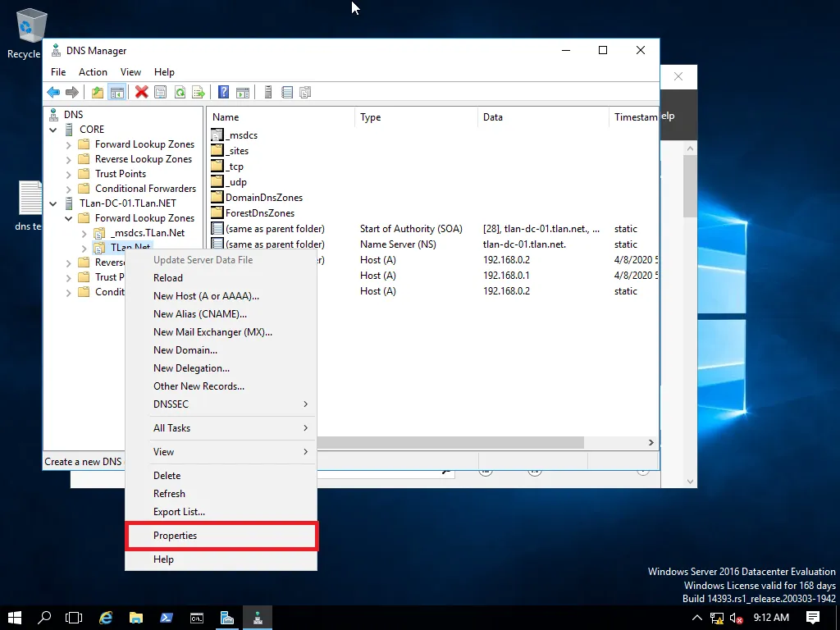The height and width of the screenshot is (630, 840).
Task: Expand CORE Trust Points node
Action: [69, 174]
